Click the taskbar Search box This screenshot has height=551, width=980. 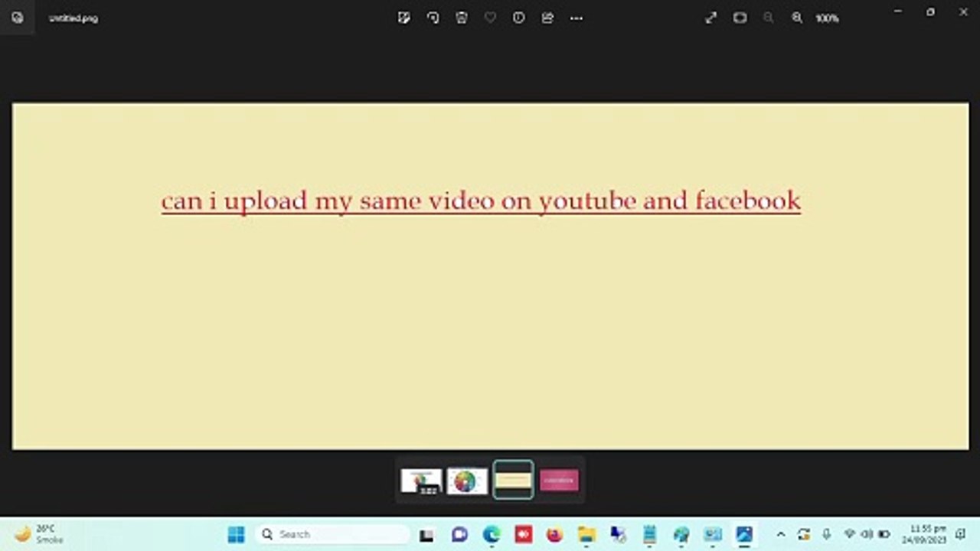pyautogui.click(x=332, y=534)
